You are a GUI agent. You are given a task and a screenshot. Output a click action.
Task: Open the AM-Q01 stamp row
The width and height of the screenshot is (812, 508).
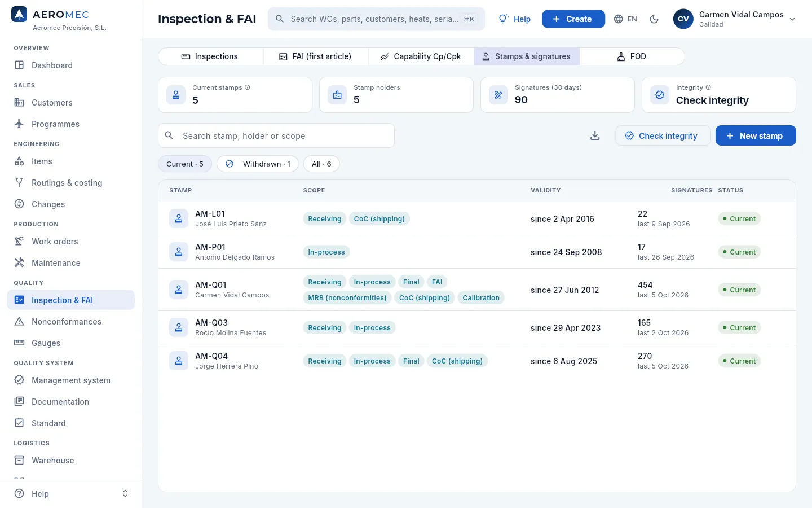click(x=477, y=290)
